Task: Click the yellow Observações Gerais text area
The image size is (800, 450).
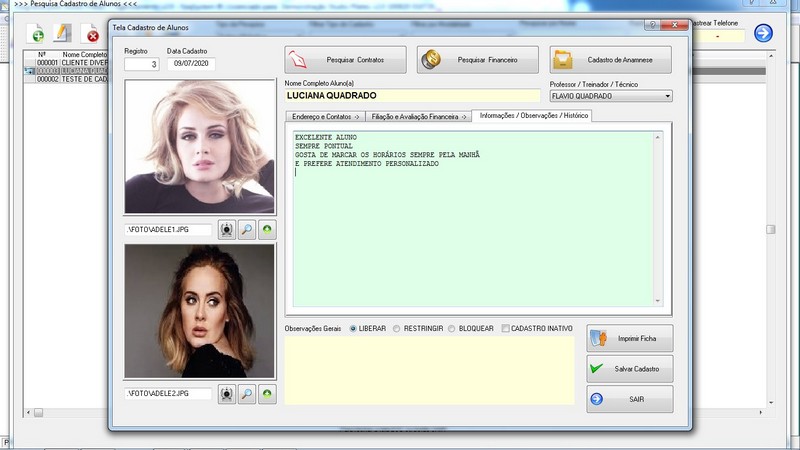Action: (x=430, y=370)
